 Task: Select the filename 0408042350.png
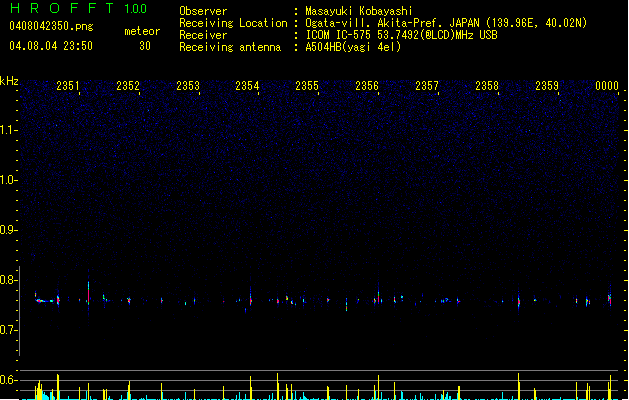point(51,26)
